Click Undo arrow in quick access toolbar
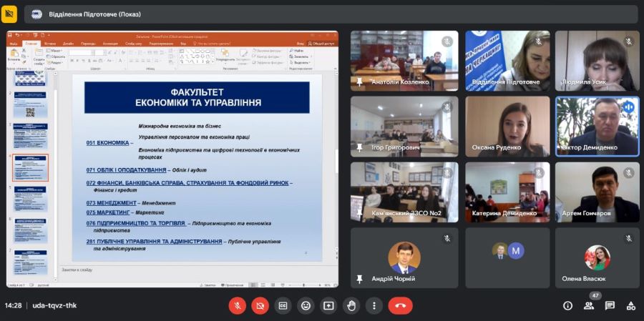 pos(17,36)
